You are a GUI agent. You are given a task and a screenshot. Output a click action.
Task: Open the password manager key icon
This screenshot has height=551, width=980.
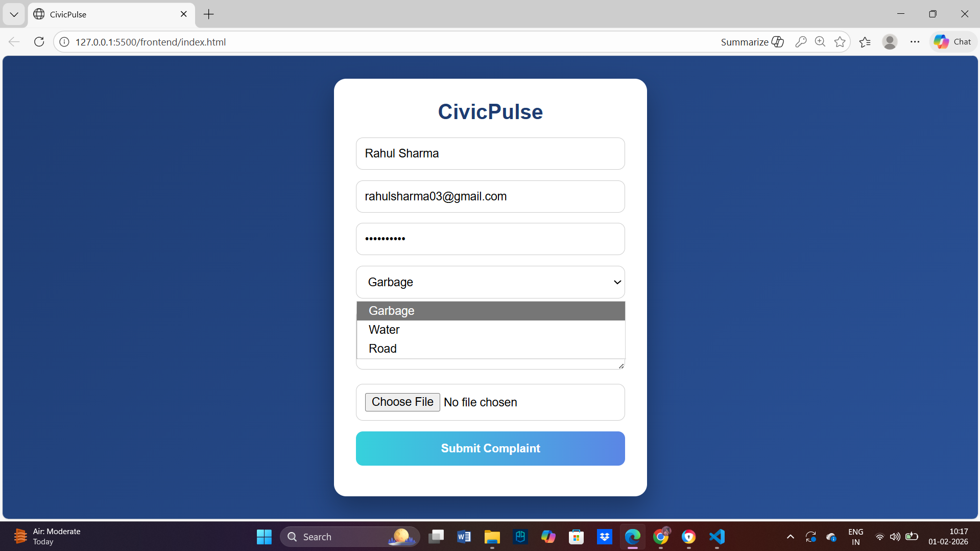(x=801, y=42)
